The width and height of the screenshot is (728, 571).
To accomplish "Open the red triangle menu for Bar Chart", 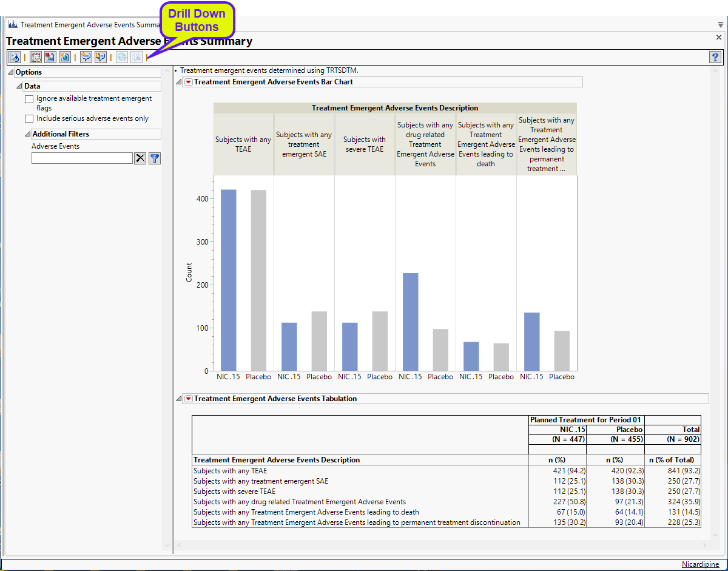I will [188, 82].
